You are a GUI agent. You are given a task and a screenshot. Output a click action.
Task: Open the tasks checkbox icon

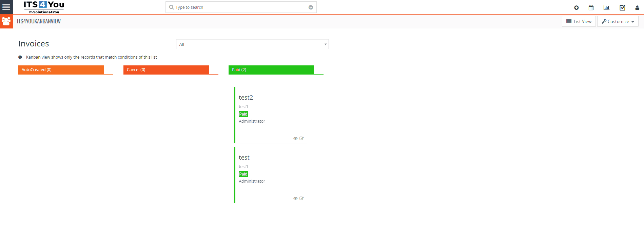click(622, 7)
